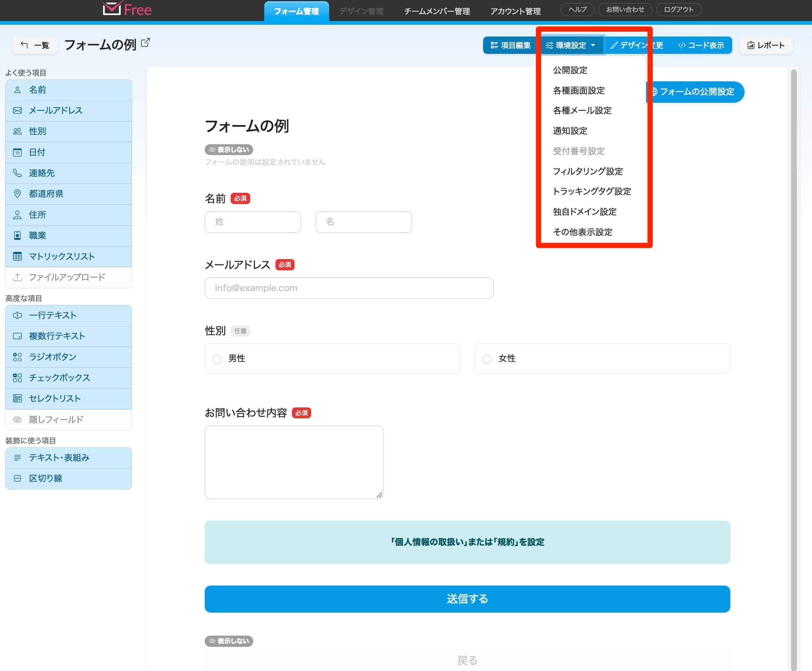
Task: Select the 女性 radio button
Action: [x=487, y=359]
